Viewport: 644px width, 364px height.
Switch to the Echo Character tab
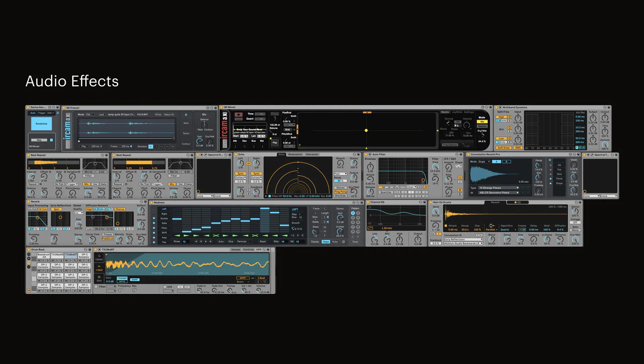(x=312, y=154)
